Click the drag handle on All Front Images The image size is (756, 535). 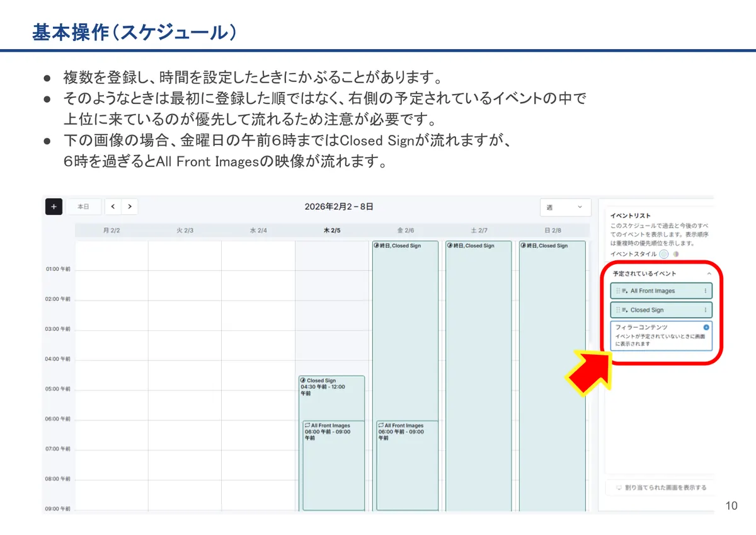click(x=617, y=291)
